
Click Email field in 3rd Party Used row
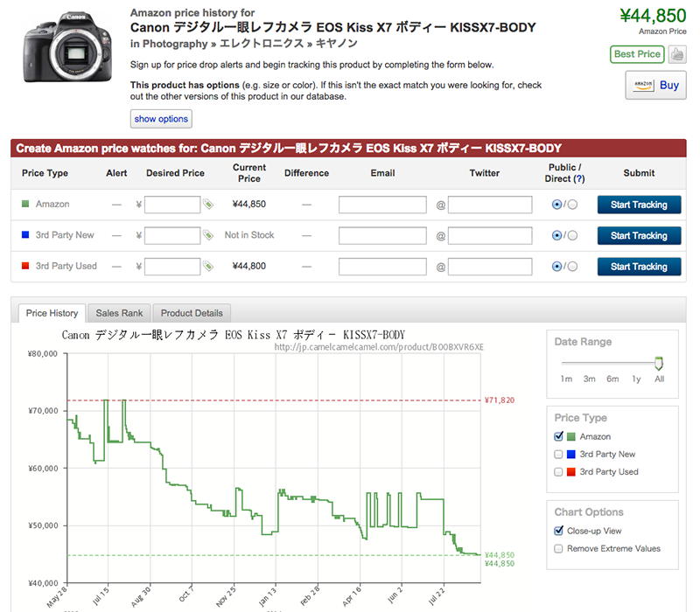click(382, 267)
